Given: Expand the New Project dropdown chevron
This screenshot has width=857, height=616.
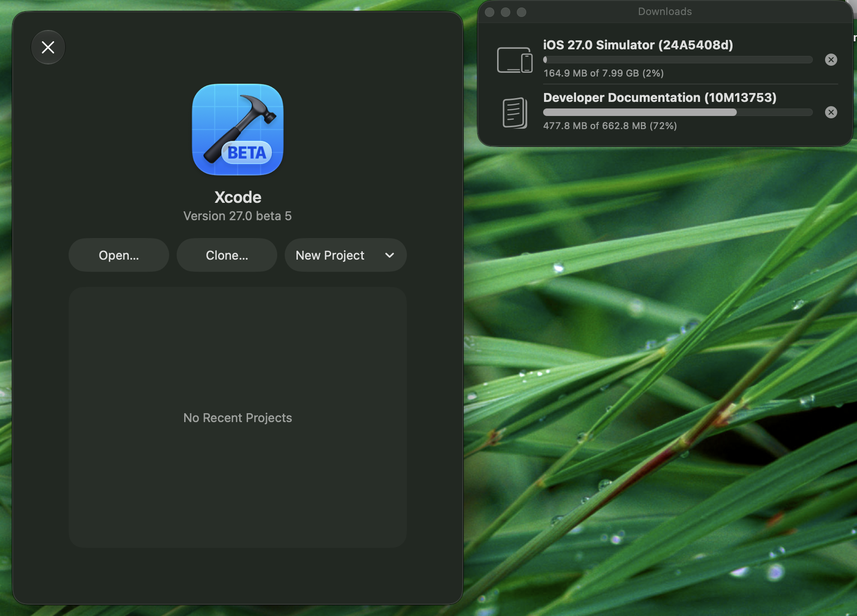Looking at the screenshot, I should tap(390, 255).
